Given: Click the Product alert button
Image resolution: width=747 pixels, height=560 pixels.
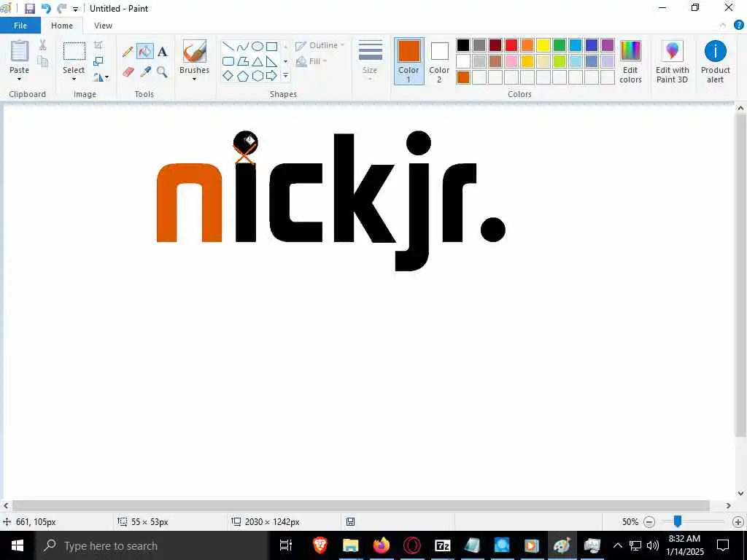Looking at the screenshot, I should [715, 62].
